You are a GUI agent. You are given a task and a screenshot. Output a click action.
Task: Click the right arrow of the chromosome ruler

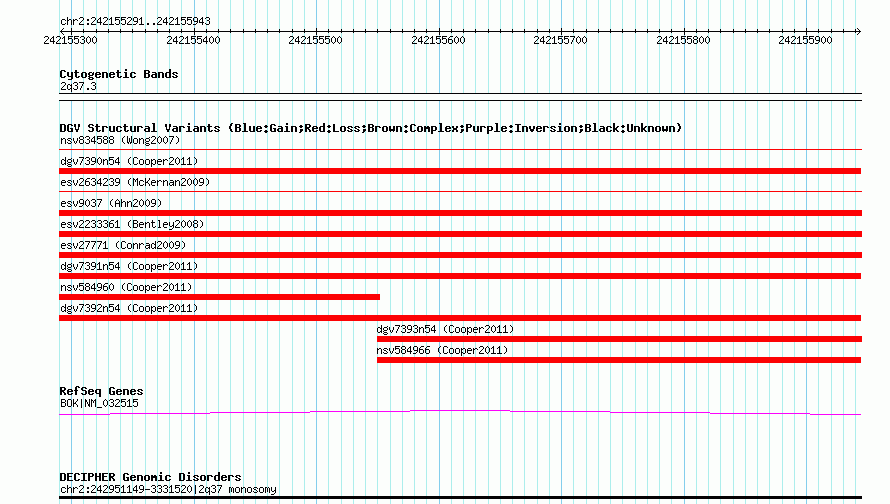(858, 31)
